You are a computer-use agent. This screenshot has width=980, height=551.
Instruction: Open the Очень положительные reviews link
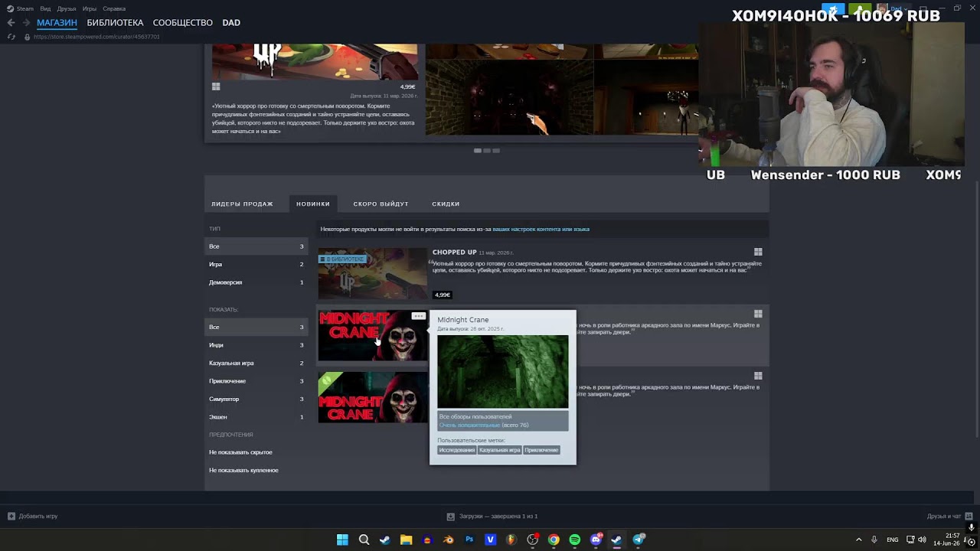point(469,425)
